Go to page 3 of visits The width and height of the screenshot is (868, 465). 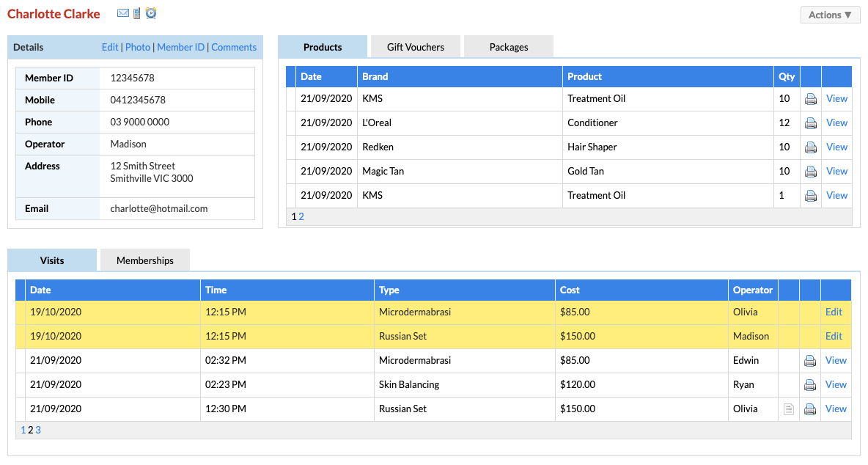(x=37, y=430)
